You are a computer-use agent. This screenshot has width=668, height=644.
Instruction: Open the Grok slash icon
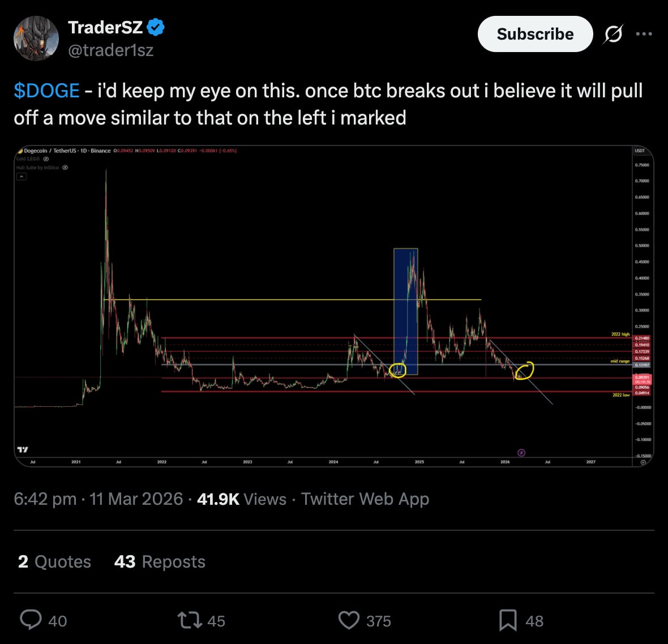click(613, 34)
